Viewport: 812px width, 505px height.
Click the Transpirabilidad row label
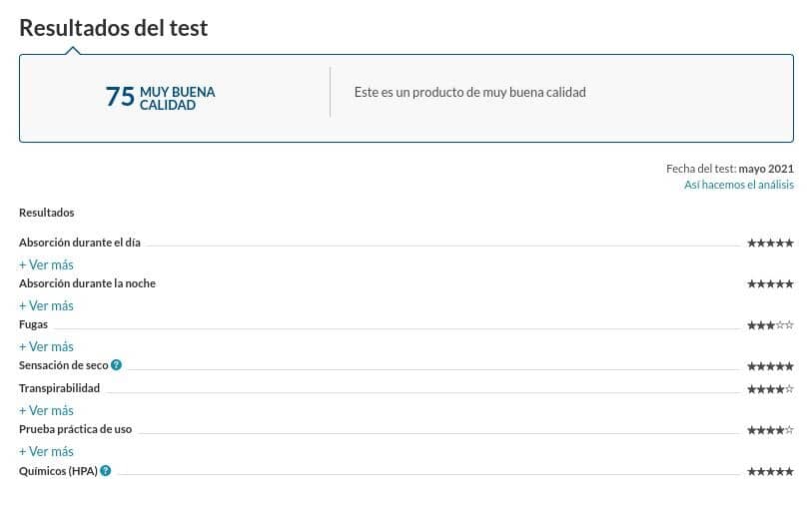60,388
